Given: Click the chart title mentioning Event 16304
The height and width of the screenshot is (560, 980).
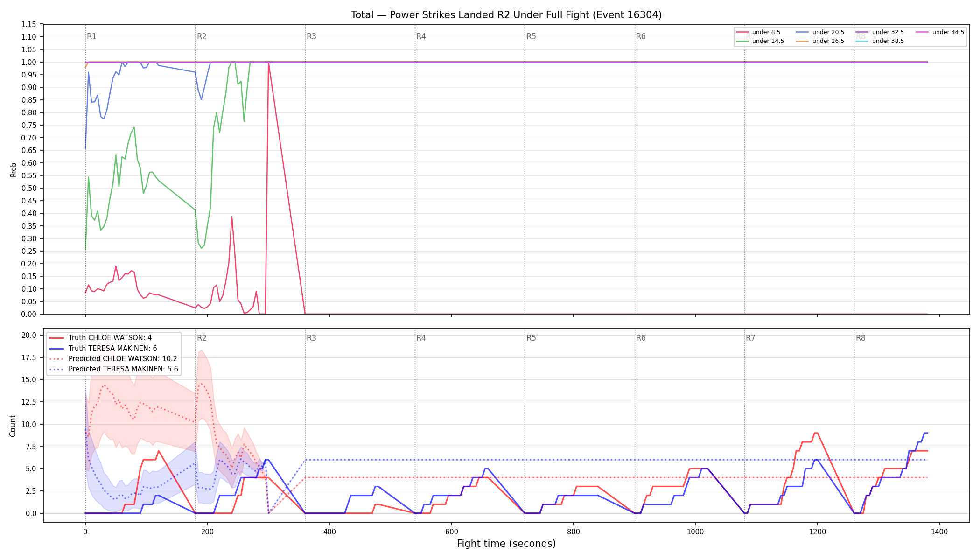Looking at the screenshot, I should 506,15.
